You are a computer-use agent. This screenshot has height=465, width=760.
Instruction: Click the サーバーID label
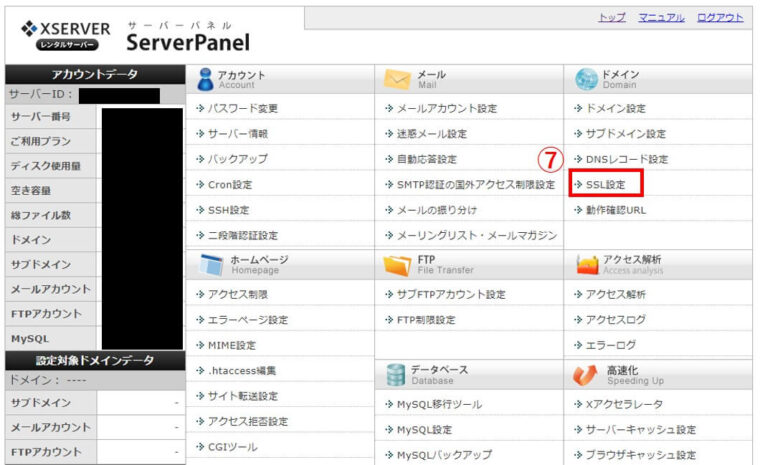[x=41, y=94]
